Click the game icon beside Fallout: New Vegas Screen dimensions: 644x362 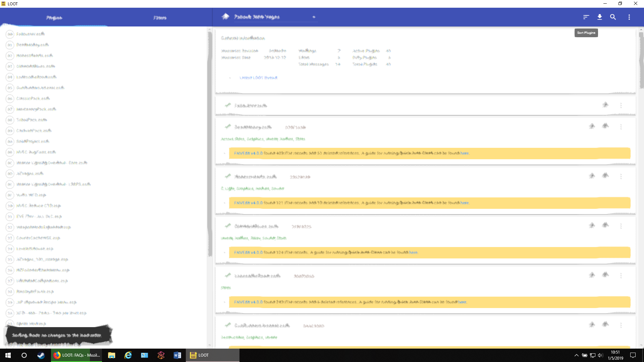click(x=225, y=16)
